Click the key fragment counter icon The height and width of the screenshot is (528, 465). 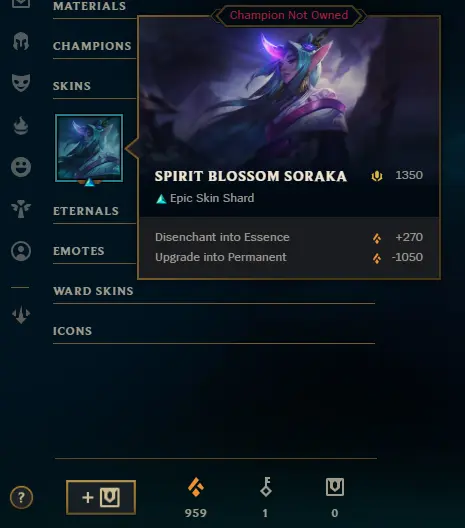(x=266, y=487)
